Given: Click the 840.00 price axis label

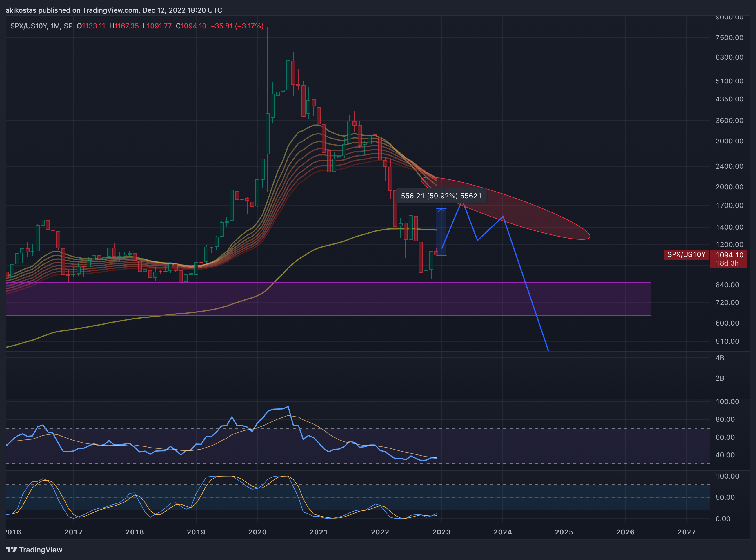Looking at the screenshot, I should [x=727, y=285].
